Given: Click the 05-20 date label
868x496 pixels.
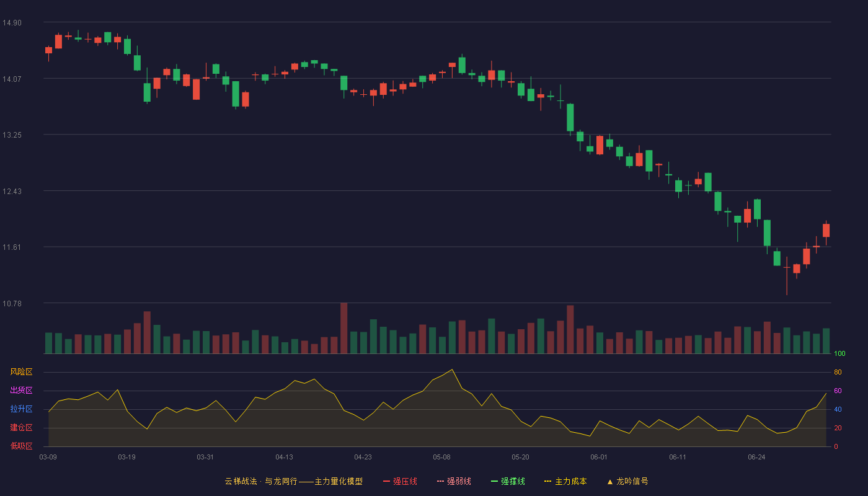Looking at the screenshot, I should (520, 457).
